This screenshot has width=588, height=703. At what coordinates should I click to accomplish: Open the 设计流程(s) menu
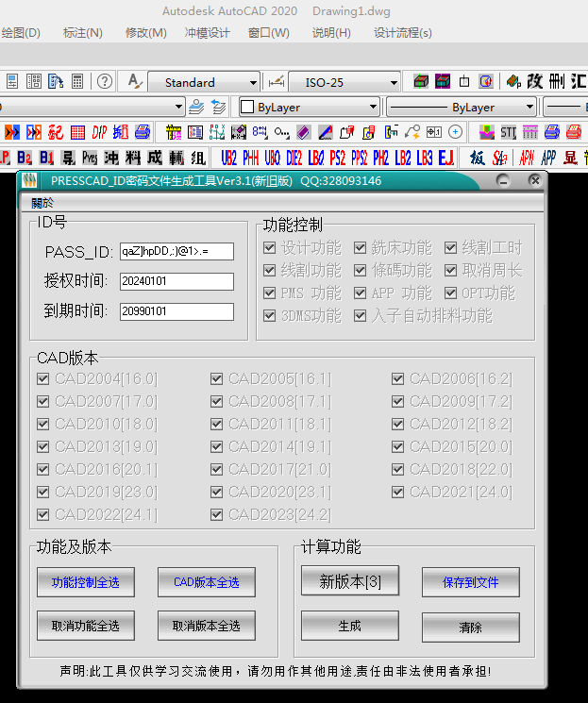(403, 33)
